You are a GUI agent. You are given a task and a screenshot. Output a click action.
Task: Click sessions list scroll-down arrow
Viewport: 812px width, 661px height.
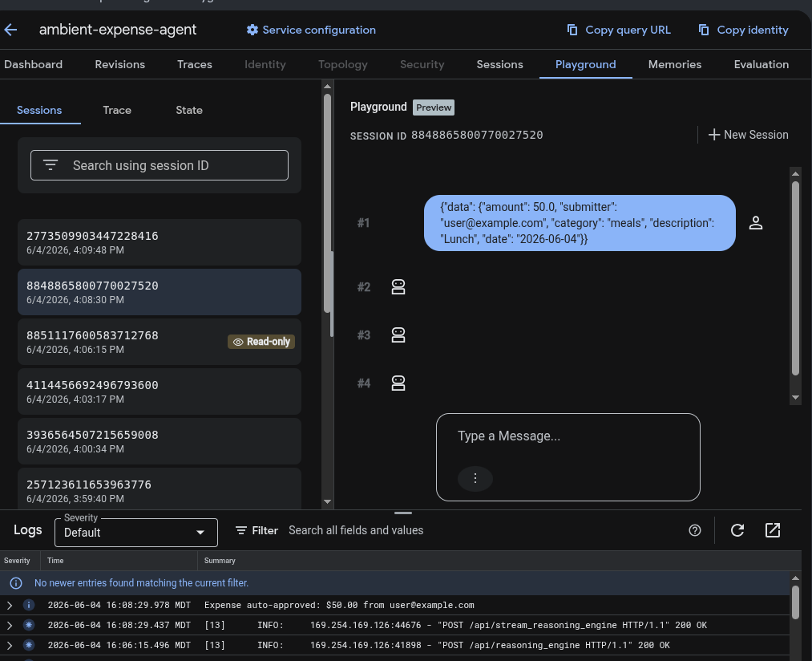[x=327, y=501]
